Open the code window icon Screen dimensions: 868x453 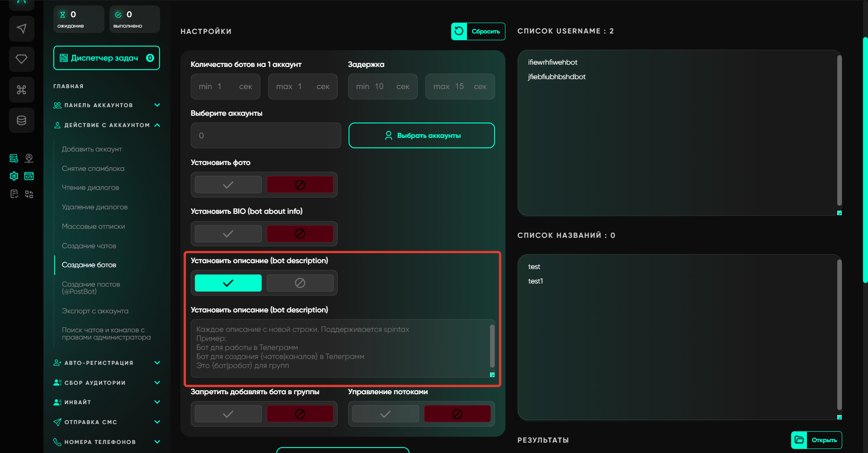pyautogui.click(x=29, y=176)
